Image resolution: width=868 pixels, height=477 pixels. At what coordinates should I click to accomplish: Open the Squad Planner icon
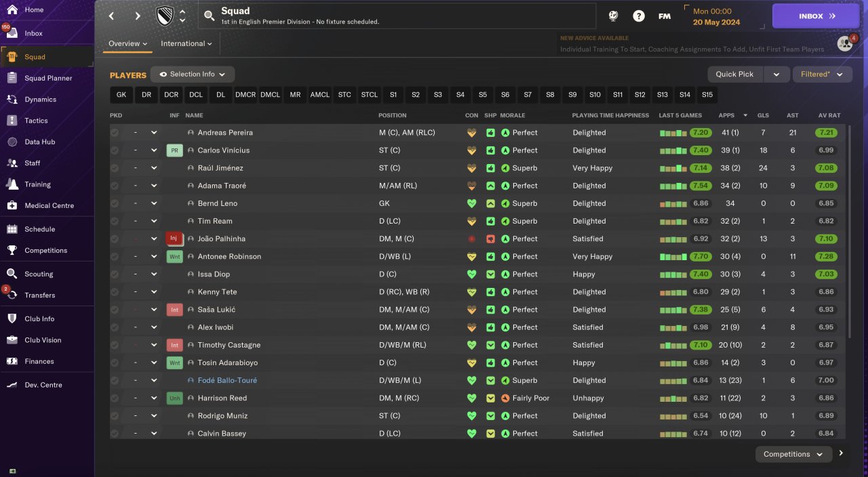pos(12,78)
